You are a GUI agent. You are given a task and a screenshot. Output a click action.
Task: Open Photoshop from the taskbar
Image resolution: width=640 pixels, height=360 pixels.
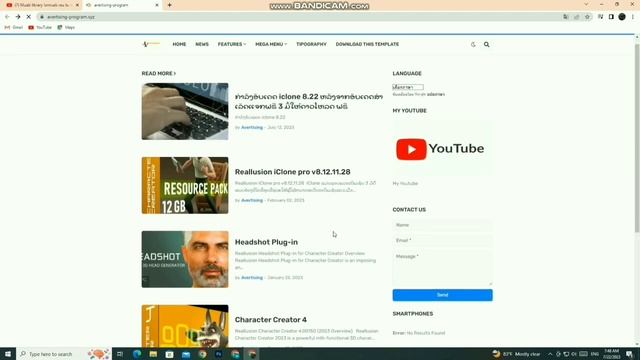(x=219, y=354)
